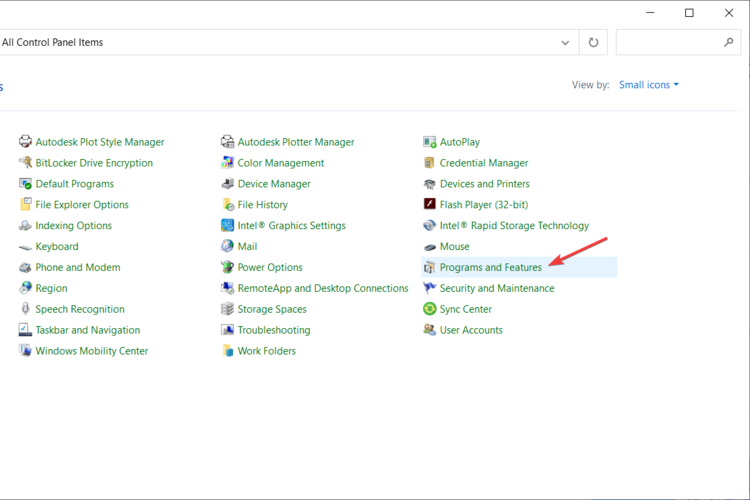750x500 pixels.
Task: Click the Security and Maintenance flag icon
Action: [430, 289]
